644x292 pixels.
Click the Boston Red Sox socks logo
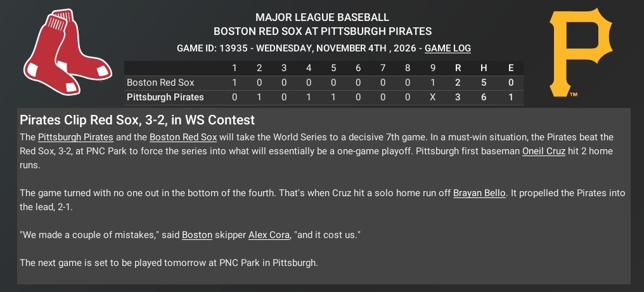[x=68, y=52]
